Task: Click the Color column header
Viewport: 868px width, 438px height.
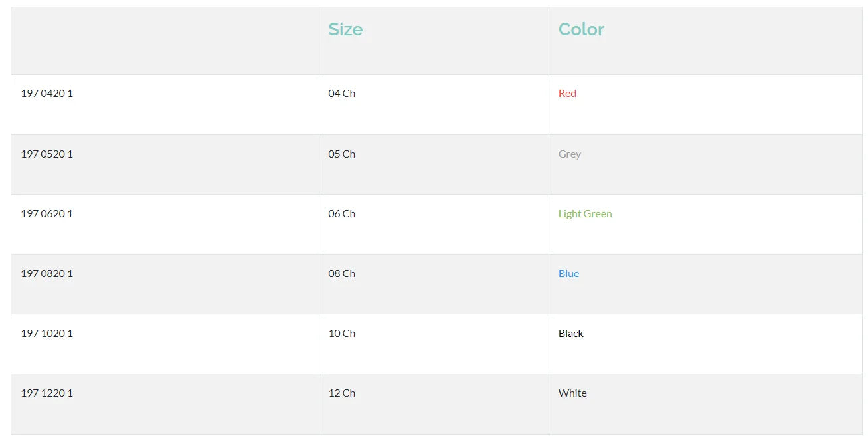Action: [x=581, y=29]
